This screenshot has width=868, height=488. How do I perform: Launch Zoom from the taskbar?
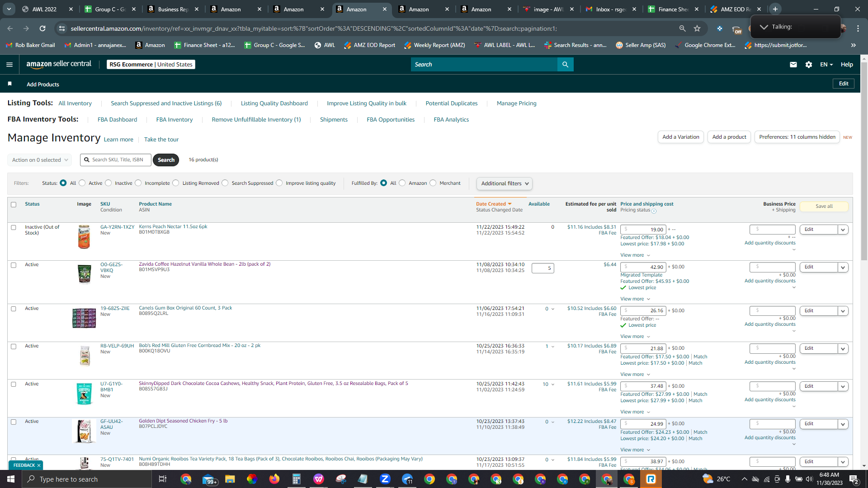[385, 479]
